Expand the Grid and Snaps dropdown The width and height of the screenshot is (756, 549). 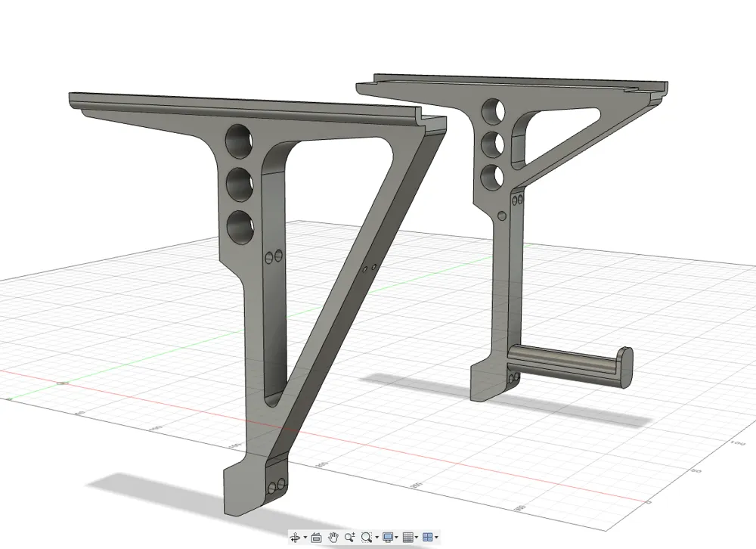(x=417, y=537)
